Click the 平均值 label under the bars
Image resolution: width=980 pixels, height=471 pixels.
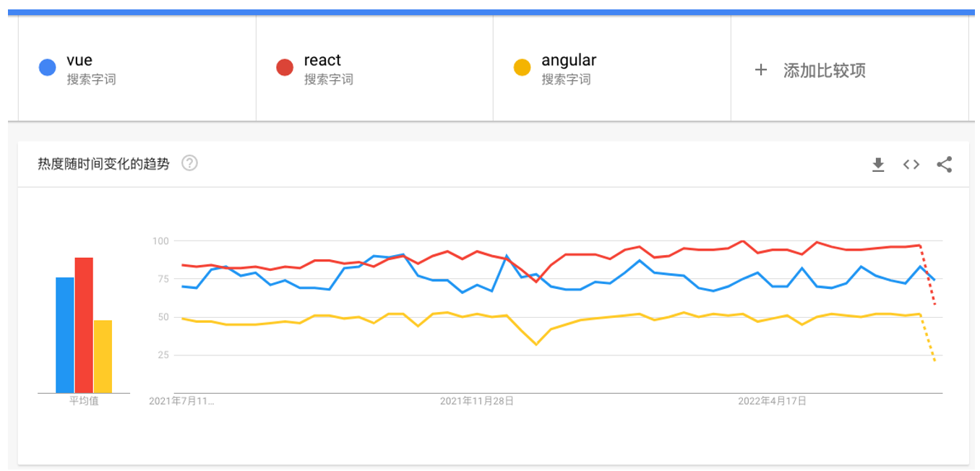click(84, 401)
